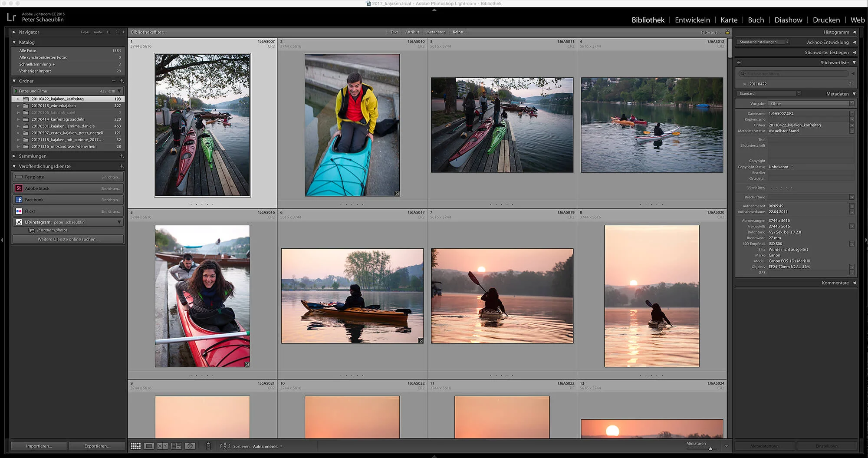
Task: Enable the Metadaten library filter
Action: pyautogui.click(x=436, y=32)
